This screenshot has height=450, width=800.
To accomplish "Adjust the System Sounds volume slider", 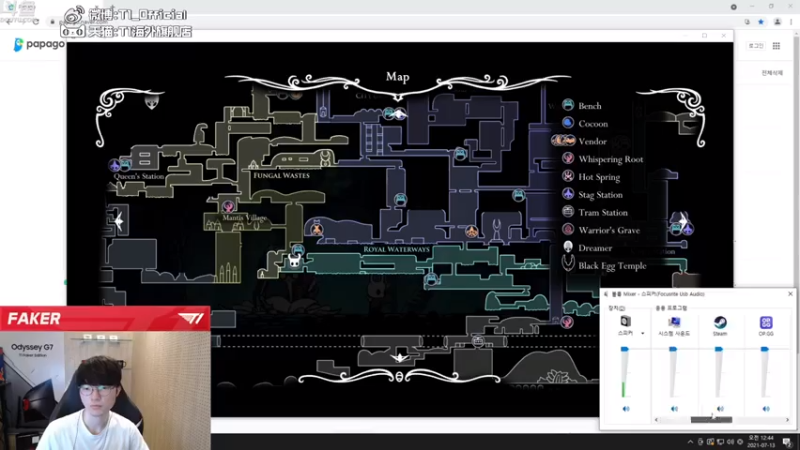I will coord(673,372).
